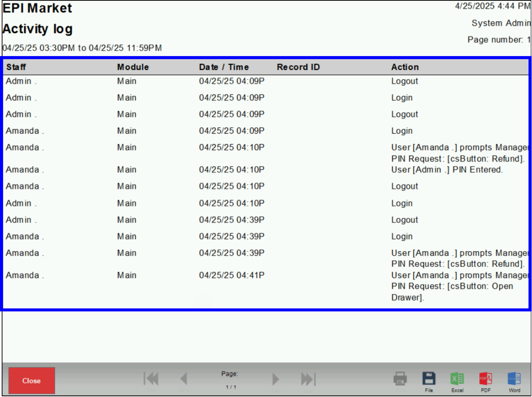This screenshot has width=532, height=397.
Task: Click the '4/25/2025 4:44 PM' timestamp
Action: pyautogui.click(x=493, y=6)
